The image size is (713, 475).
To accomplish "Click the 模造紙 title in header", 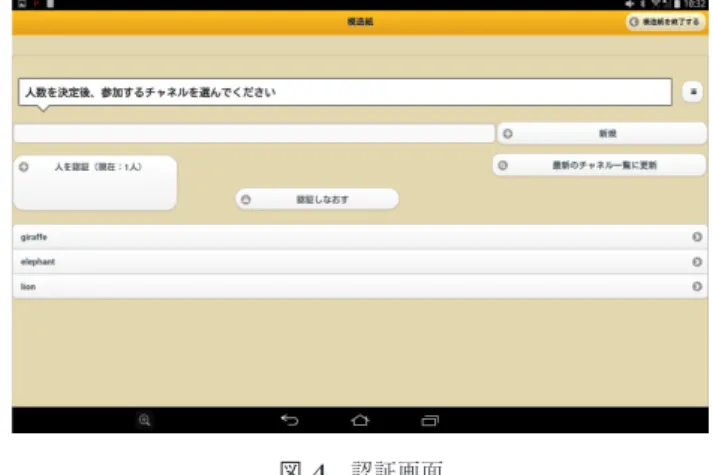I will 360,22.
